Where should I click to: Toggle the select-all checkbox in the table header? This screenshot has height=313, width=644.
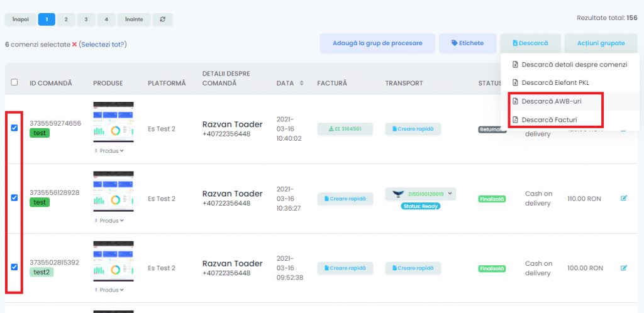click(14, 82)
